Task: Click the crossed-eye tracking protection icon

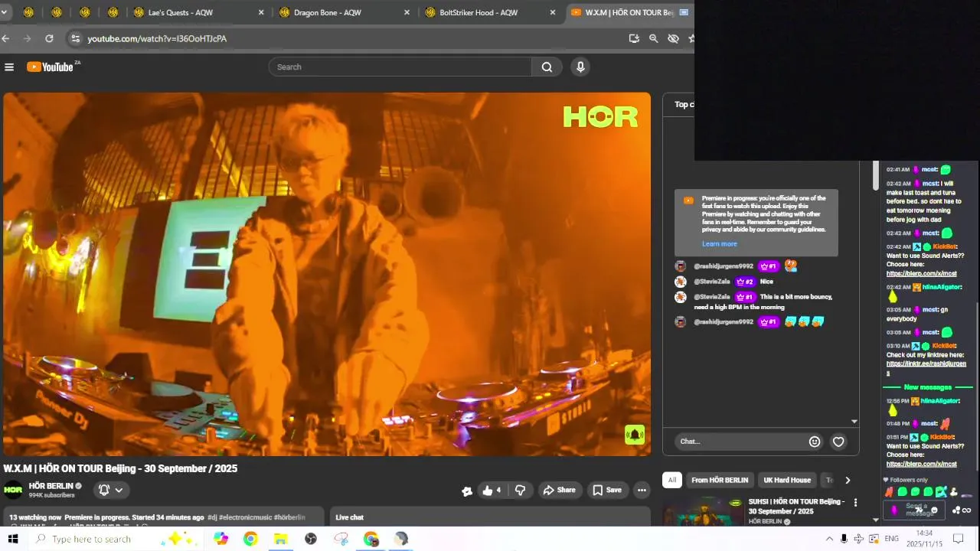Action: click(673, 38)
